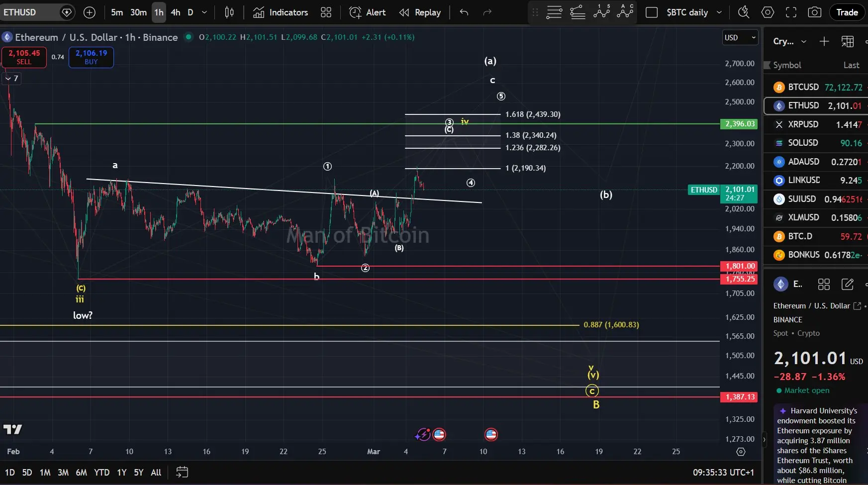Add a symbol to the watchlist
868x485 pixels.
(824, 42)
